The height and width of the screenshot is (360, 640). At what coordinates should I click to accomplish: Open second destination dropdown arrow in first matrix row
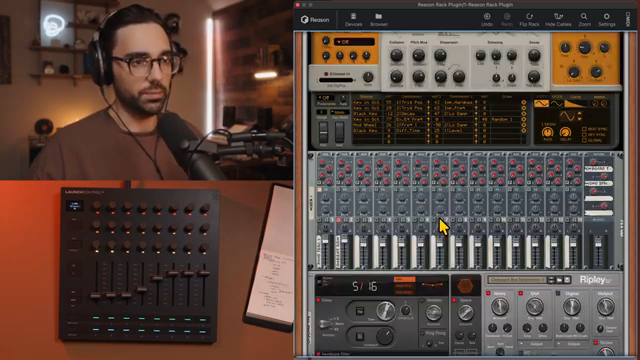[x=476, y=102]
